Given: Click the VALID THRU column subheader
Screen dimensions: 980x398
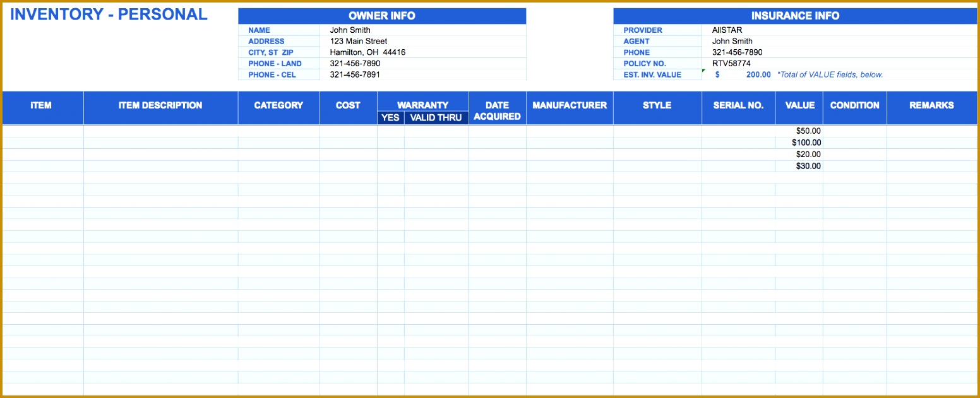Looking at the screenshot, I should 437,117.
